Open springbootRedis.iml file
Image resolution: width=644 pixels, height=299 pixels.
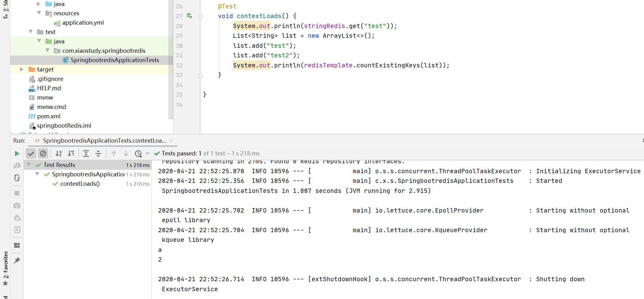[64, 125]
